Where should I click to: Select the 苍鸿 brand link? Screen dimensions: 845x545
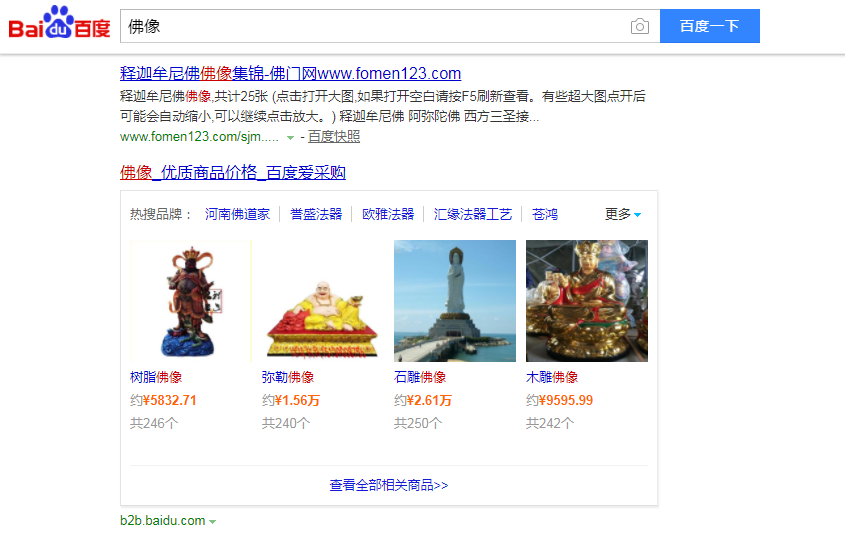pos(545,215)
